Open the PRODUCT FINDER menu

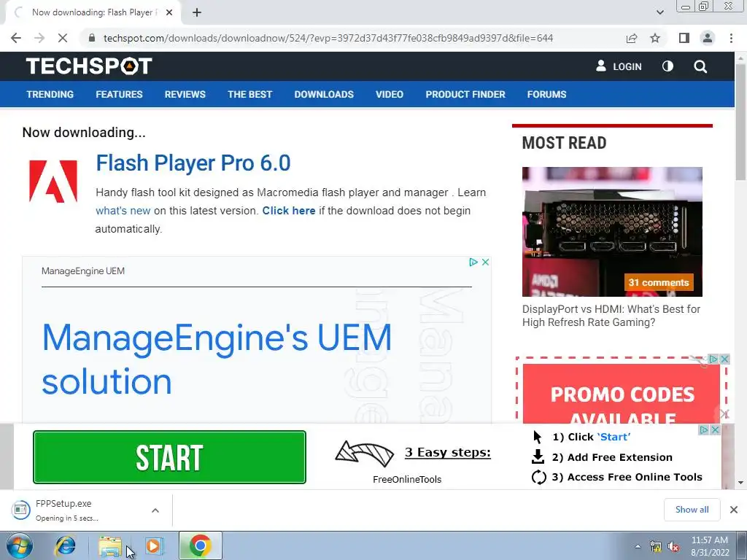click(x=465, y=94)
